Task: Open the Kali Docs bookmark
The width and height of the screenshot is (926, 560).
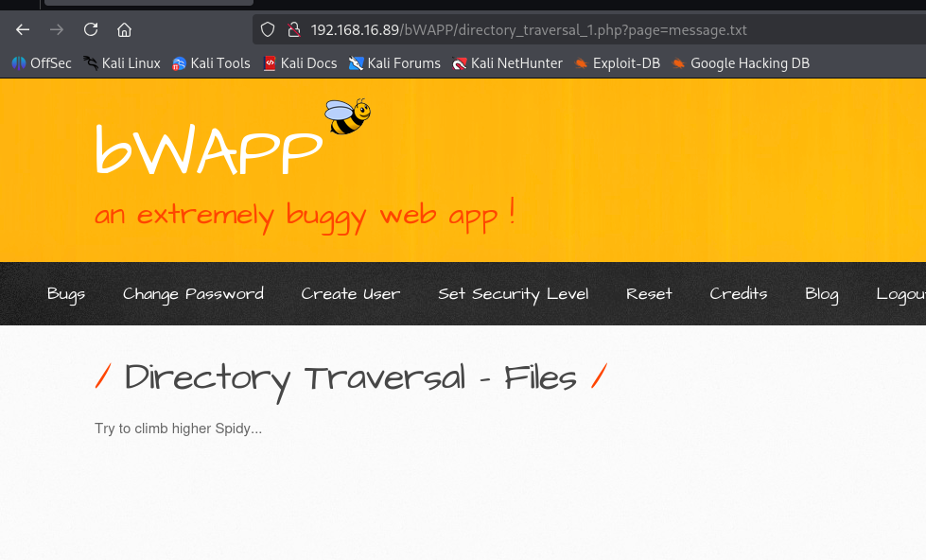Action: 300,63
